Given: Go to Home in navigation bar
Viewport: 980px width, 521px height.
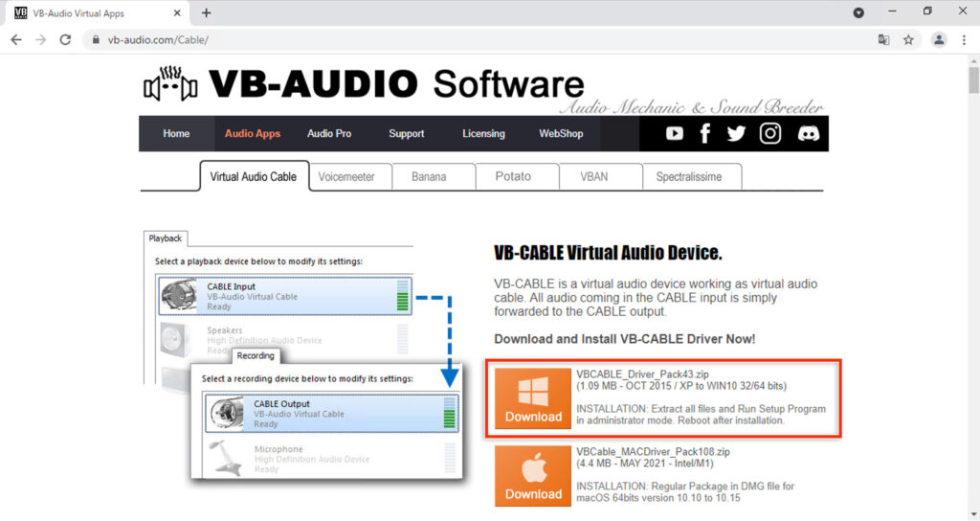Looking at the screenshot, I should 176,133.
